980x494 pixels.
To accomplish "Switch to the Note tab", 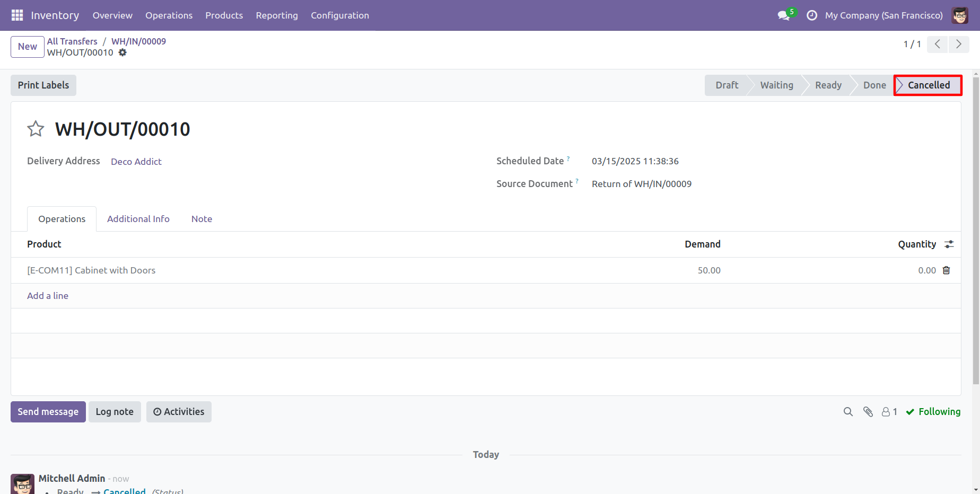I will point(202,219).
